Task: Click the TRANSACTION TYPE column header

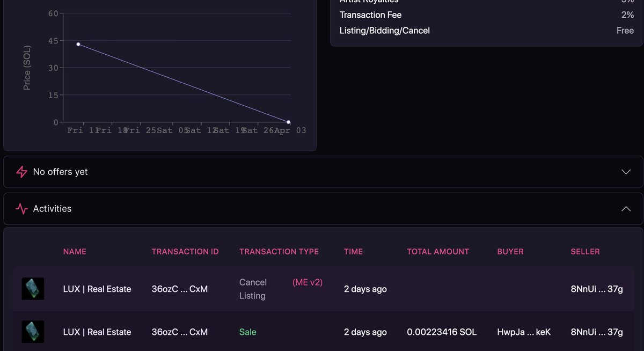Action: pos(279,251)
